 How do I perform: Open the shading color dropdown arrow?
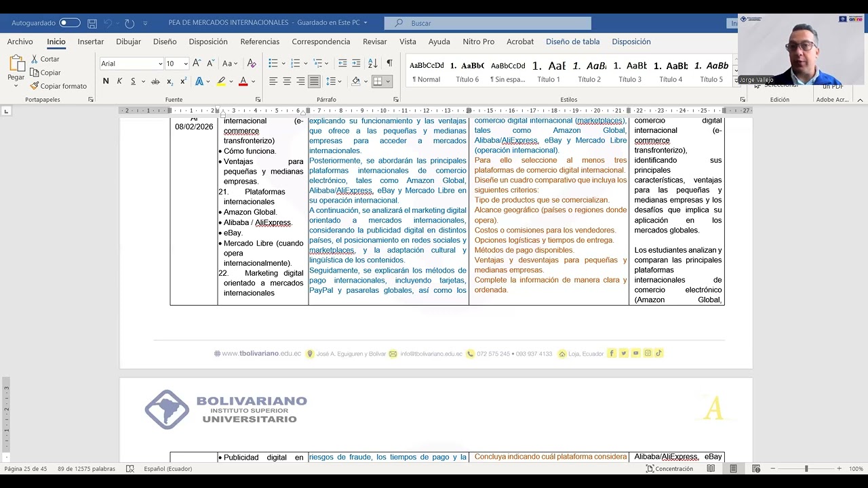[x=366, y=81]
